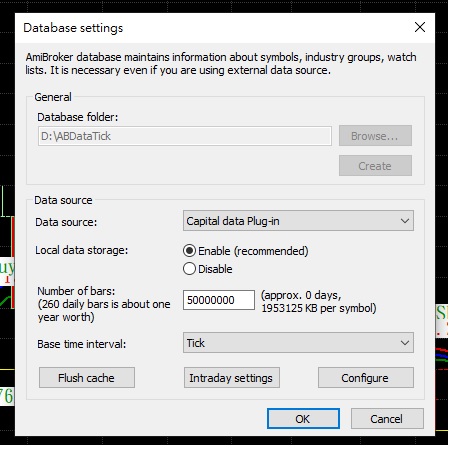Click the Number of bars input field
The width and height of the screenshot is (453, 450).
tap(219, 300)
